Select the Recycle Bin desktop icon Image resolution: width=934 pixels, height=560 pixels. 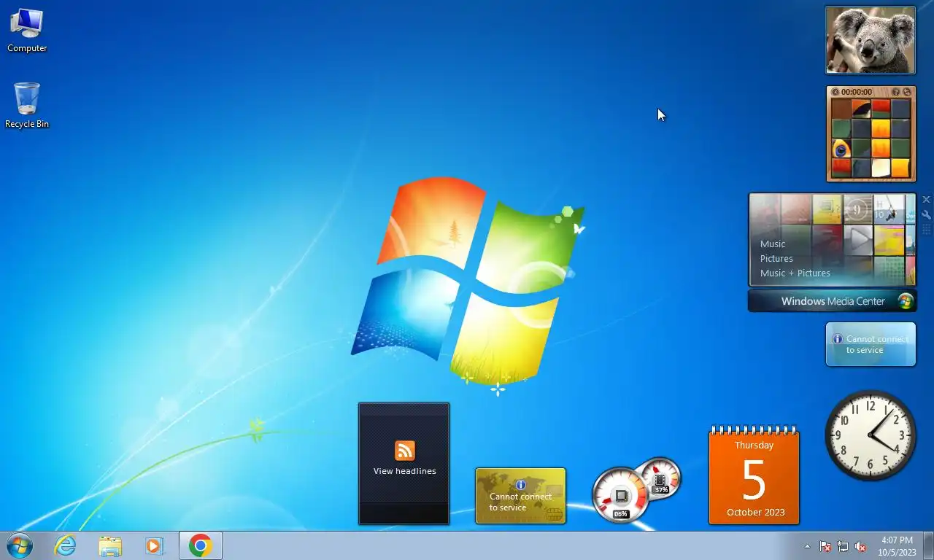coord(27,106)
